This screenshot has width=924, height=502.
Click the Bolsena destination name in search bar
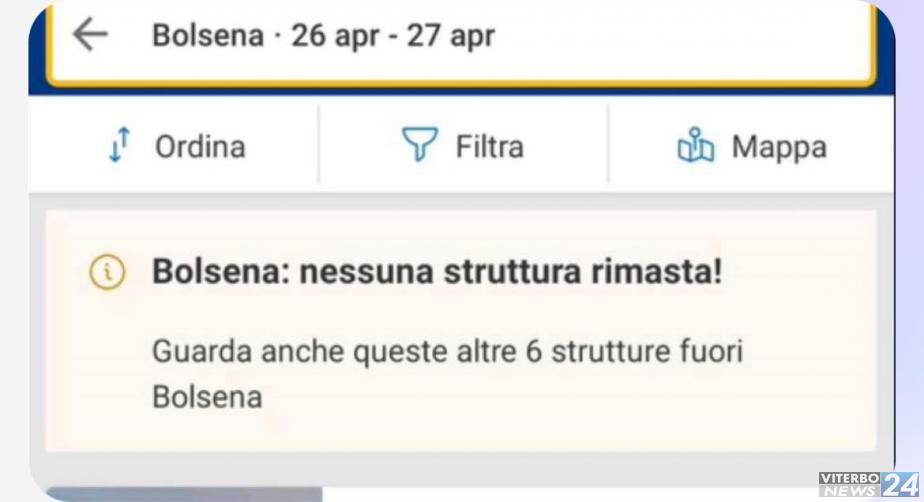208,35
